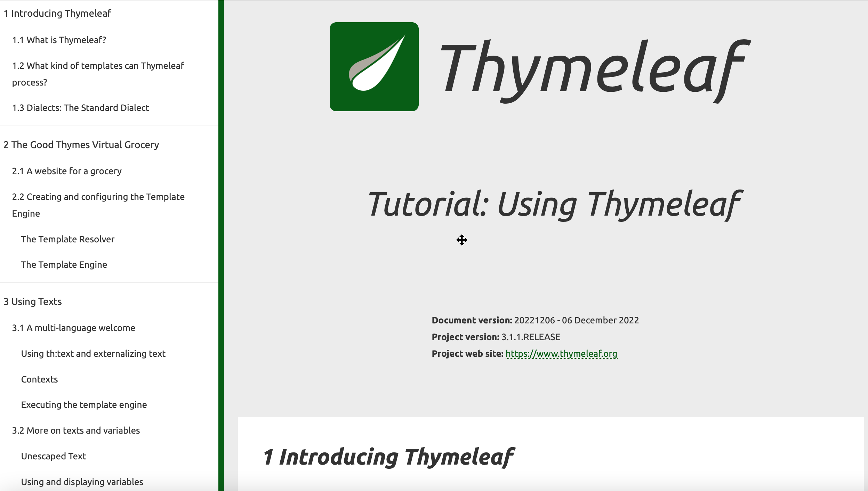Click subsection 1.3 Dialects The Standard Dialect
Viewport: 868px width, 491px height.
point(80,108)
